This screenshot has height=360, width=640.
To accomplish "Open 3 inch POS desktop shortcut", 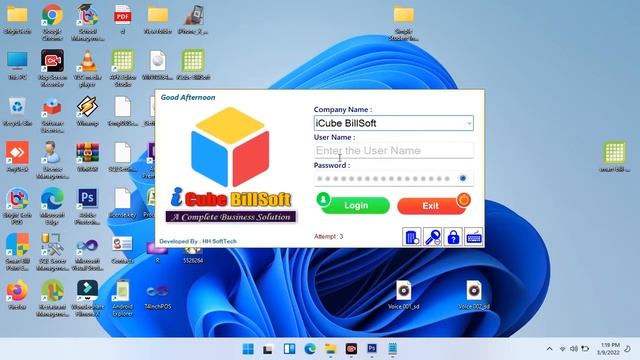I will click(x=158, y=297).
